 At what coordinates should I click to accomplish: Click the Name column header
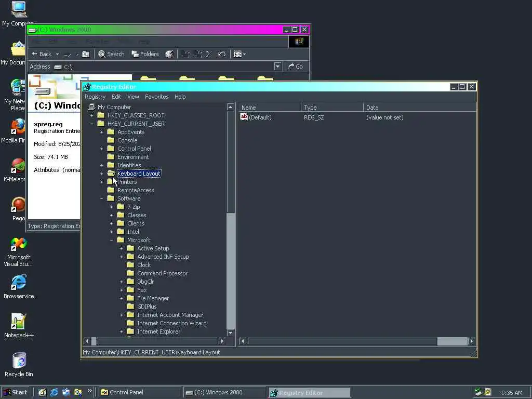coord(270,108)
